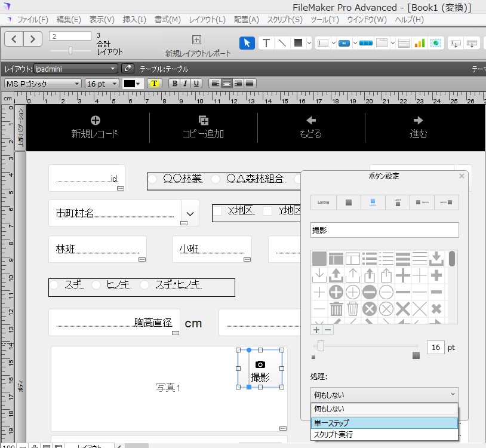Choose the filled circled plus icon

point(336,292)
